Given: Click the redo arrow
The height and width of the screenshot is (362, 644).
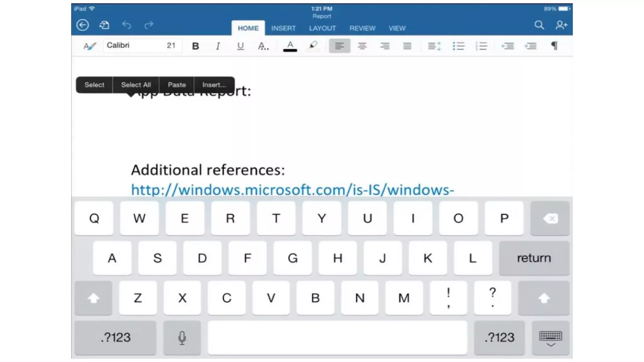Looking at the screenshot, I should 149,25.
